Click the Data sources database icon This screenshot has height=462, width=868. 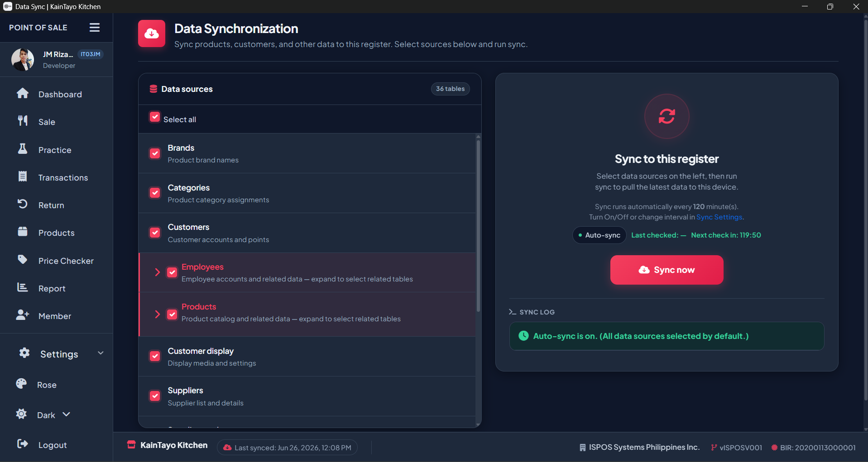click(x=153, y=89)
